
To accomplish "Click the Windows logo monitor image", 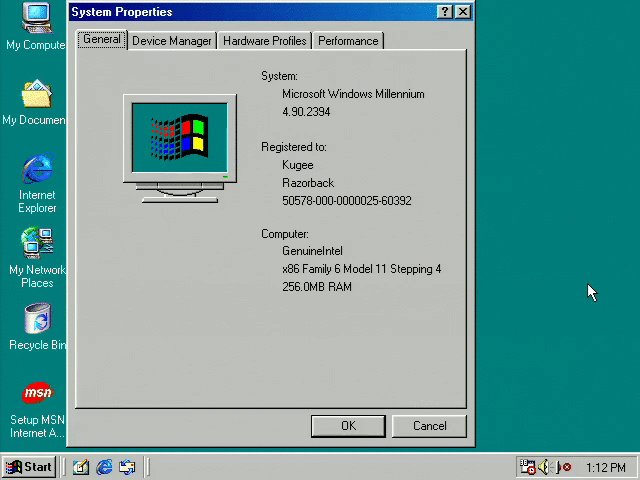I will tap(180, 149).
